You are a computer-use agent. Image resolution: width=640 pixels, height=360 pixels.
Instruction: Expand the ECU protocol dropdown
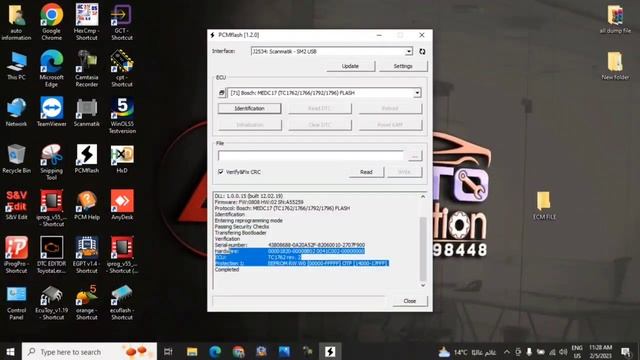point(417,93)
